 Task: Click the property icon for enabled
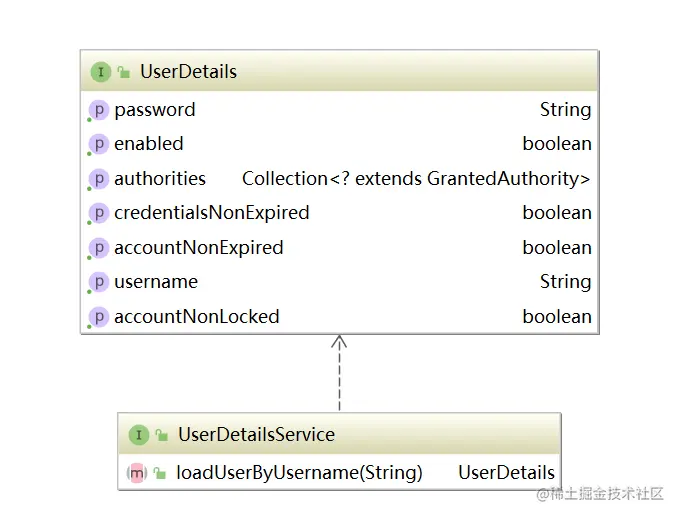pyautogui.click(x=98, y=144)
